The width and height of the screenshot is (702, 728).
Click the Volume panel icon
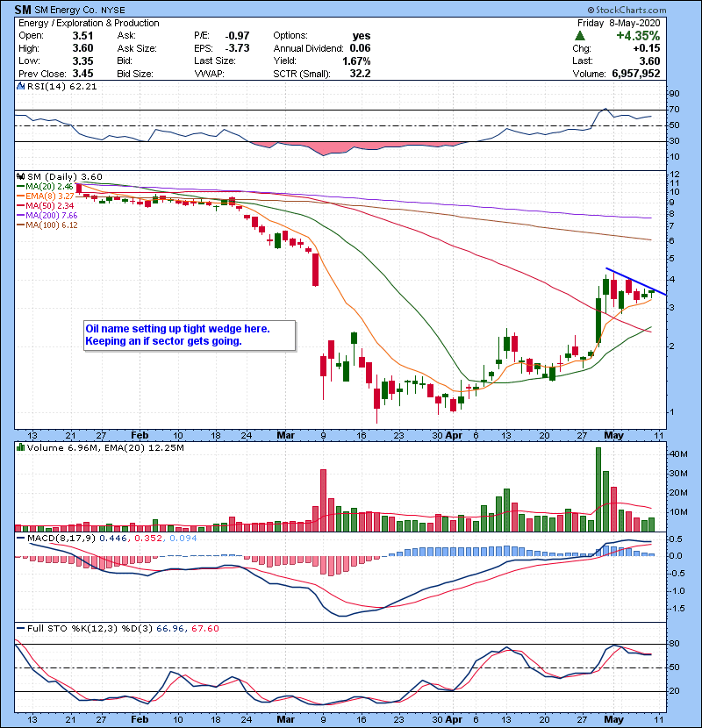pos(20,446)
